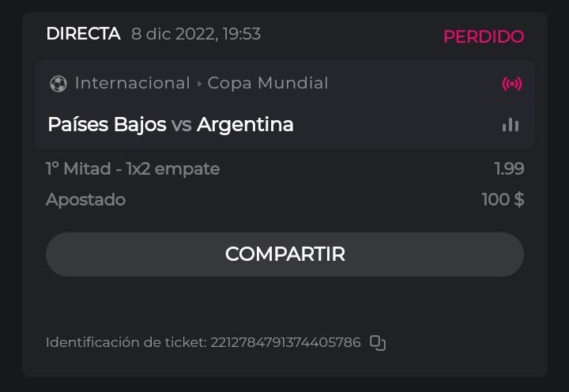Click the 100 $ stake amount
The width and height of the screenshot is (569, 392).
[x=503, y=199]
